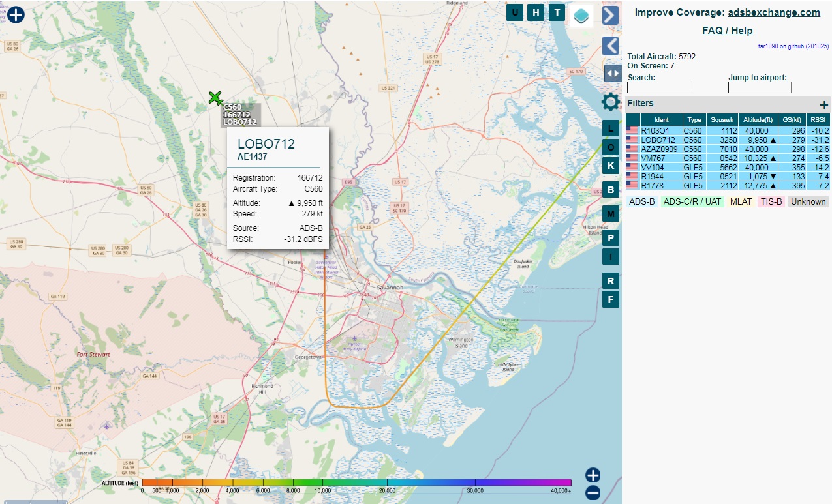The height and width of the screenshot is (504, 832).
Task: Click the Unknown legend label
Action: pyautogui.click(x=809, y=202)
